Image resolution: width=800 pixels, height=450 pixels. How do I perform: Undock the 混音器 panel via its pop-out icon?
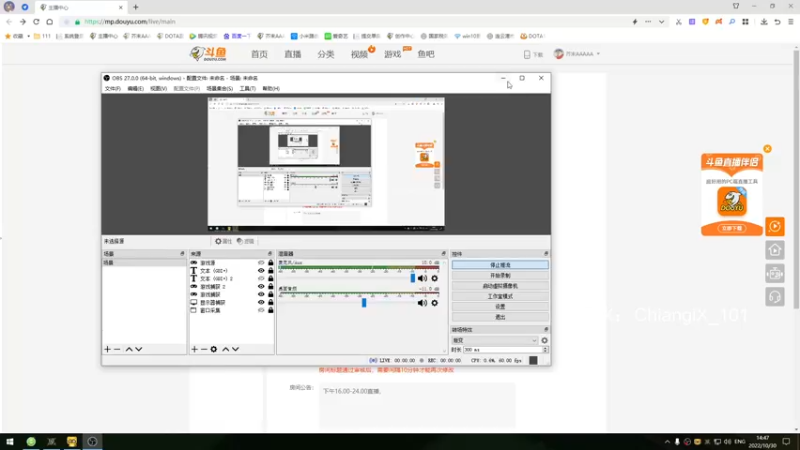[443, 254]
